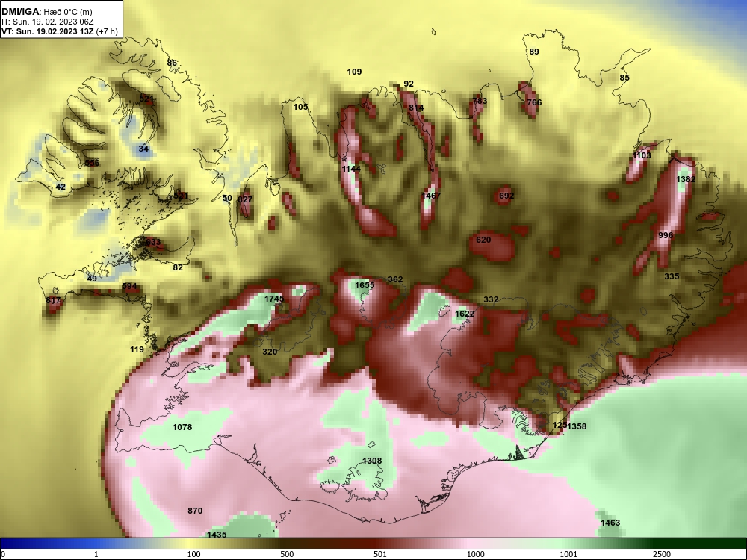Viewport: 747px width, 560px height.
Task: Click the map value 50
Action: coord(227,198)
